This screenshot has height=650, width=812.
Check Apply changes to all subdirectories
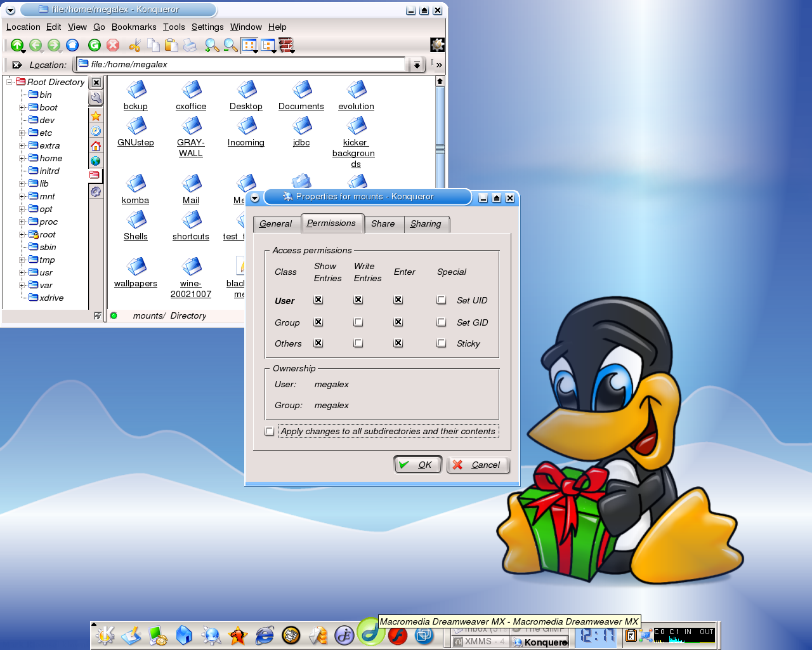[270, 431]
